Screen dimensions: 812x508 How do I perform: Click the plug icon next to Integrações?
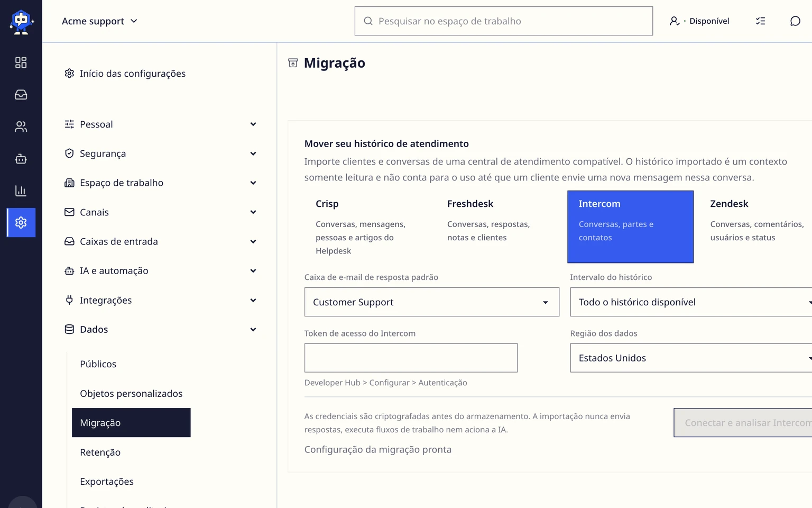click(x=69, y=300)
